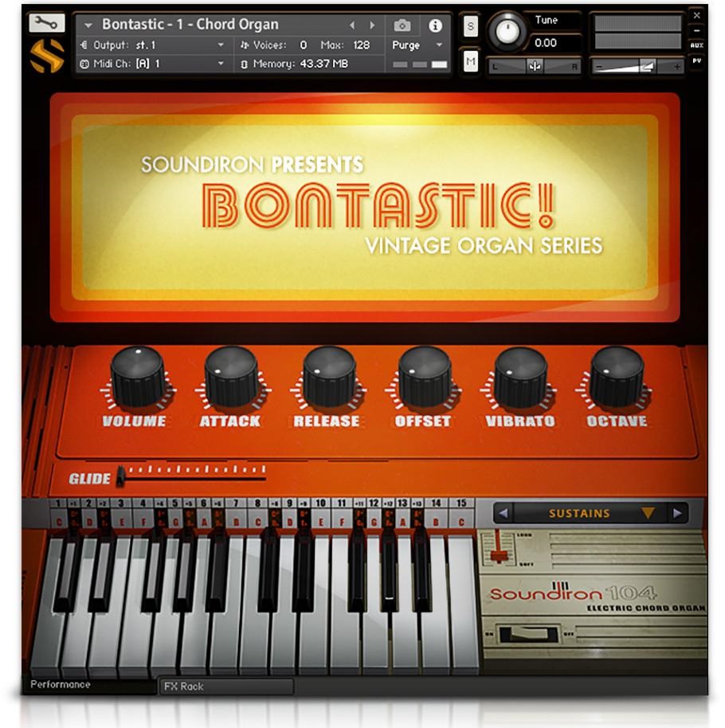The image size is (725, 728).
Task: Click the Voices note icon
Action: click(x=245, y=45)
